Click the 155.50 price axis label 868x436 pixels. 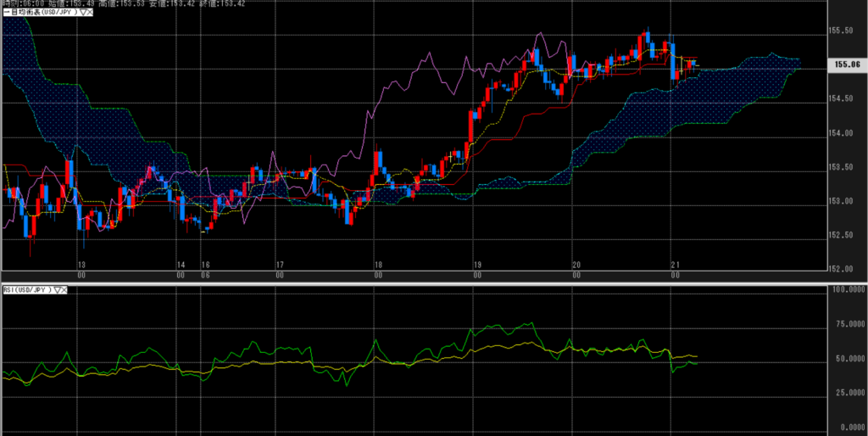point(840,31)
